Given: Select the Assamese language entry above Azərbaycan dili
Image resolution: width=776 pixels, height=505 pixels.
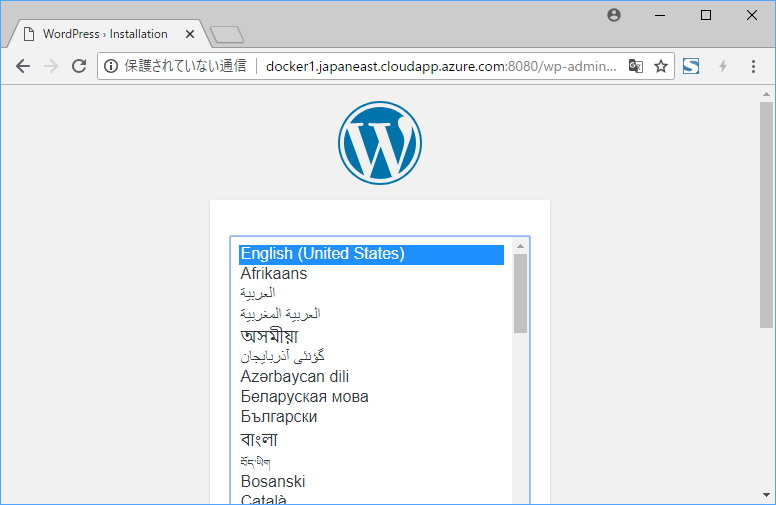Looking at the screenshot, I should (x=372, y=336).
